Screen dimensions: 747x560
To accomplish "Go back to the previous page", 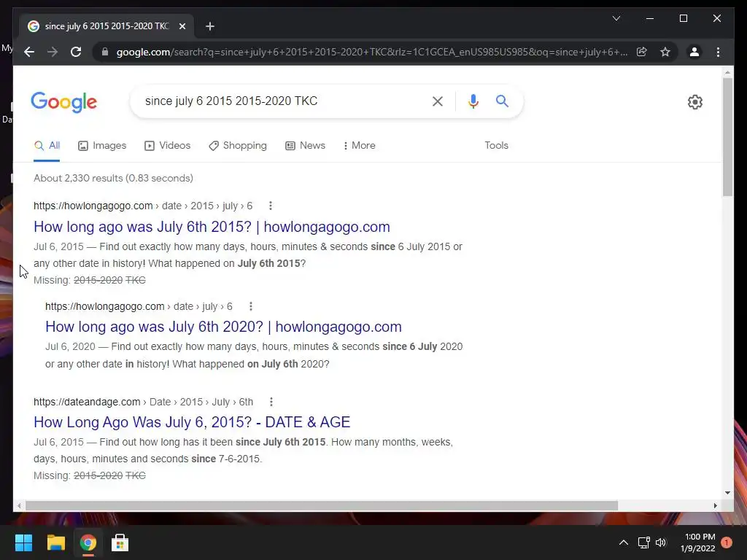I will [x=29, y=52].
